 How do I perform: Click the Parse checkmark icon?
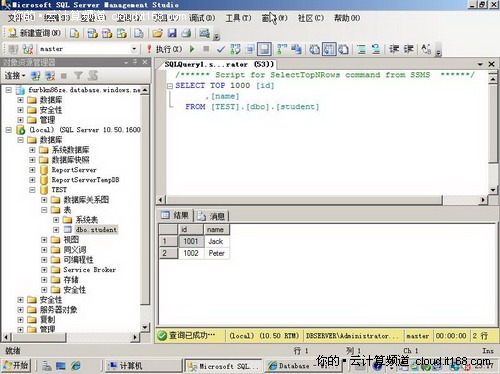(220, 49)
